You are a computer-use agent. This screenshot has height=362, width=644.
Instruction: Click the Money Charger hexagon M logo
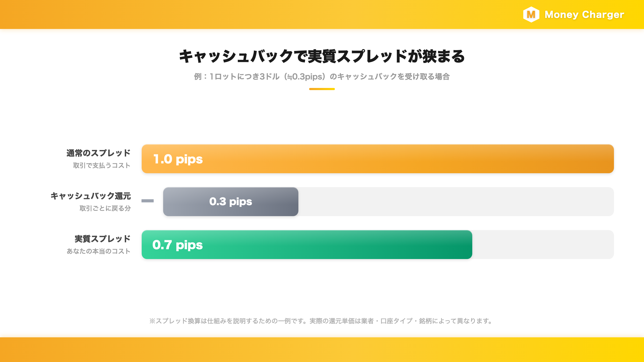[531, 14]
